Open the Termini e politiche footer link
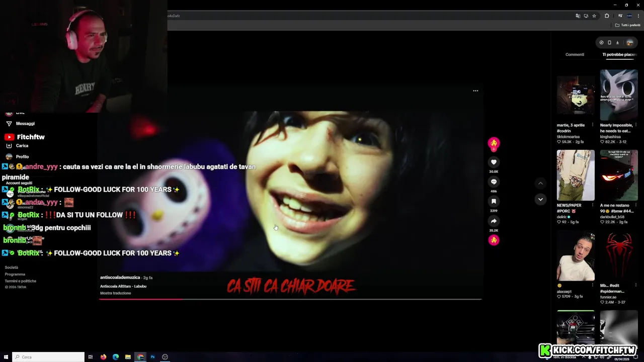This screenshot has height=362, width=644. tap(21, 281)
